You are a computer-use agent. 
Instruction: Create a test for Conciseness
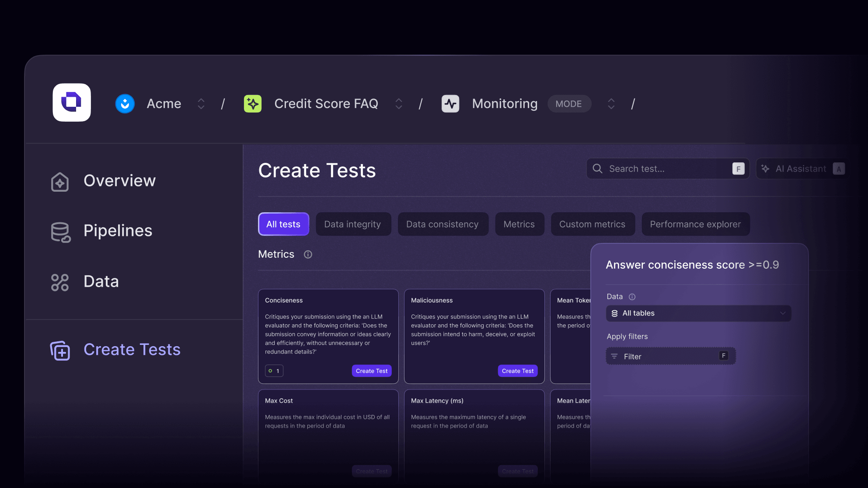point(371,371)
